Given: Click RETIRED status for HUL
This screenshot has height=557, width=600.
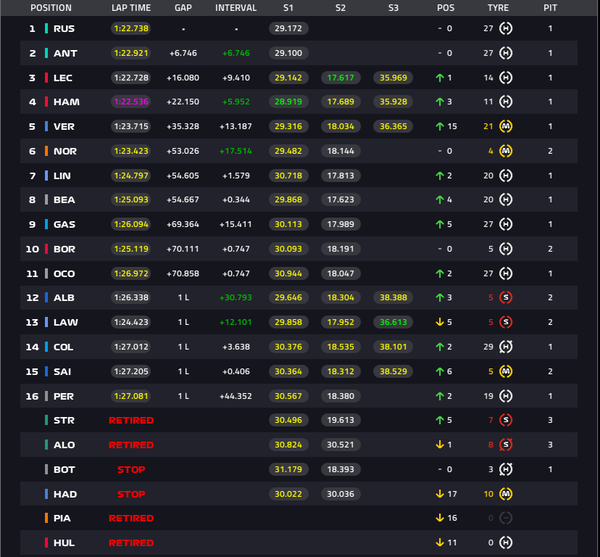Looking at the screenshot, I should 131,542.
